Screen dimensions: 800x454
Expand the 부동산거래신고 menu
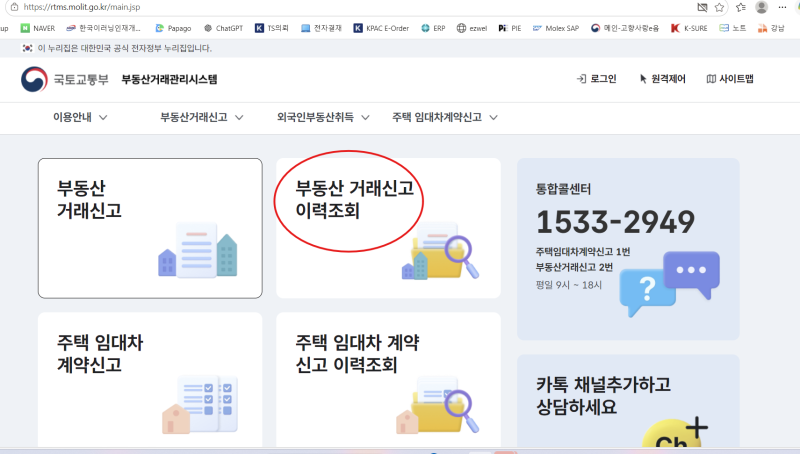coord(202,117)
